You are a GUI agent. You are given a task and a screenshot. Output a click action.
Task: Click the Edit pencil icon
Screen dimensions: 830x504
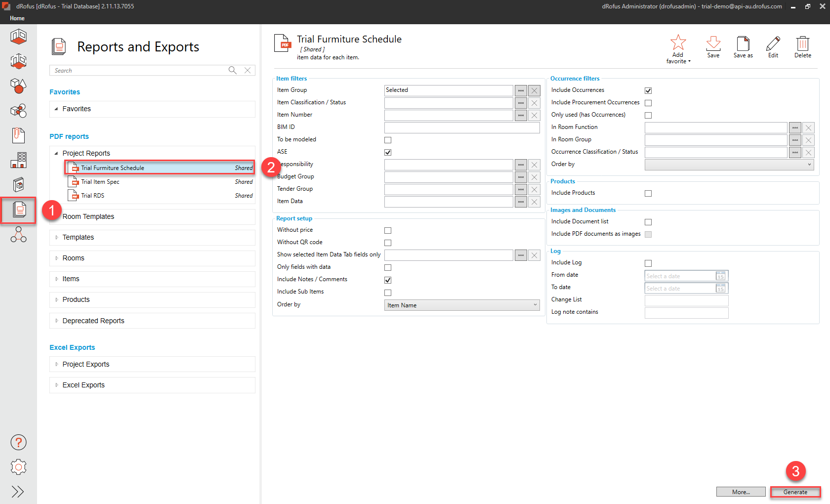[x=773, y=43]
